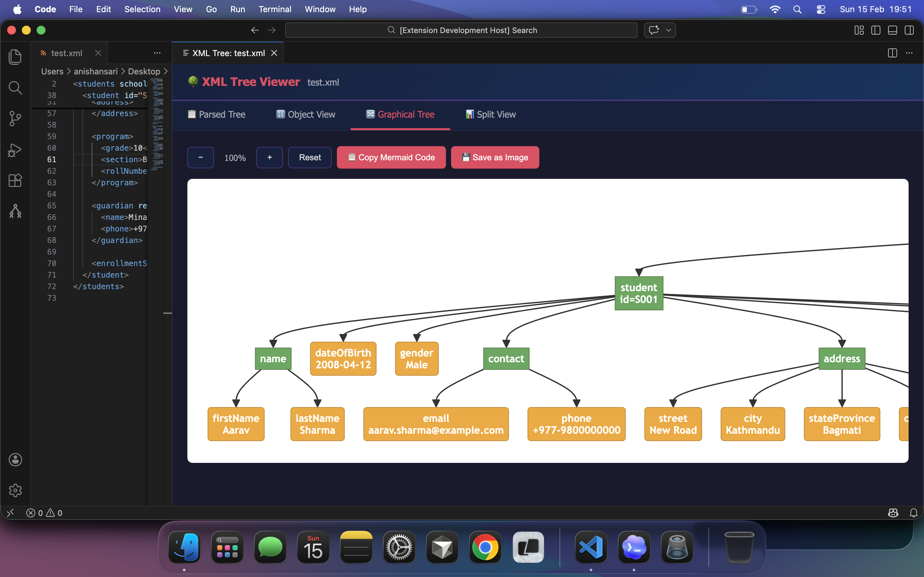
Task: Toggle the primary side bar layout button
Action: coord(876,30)
